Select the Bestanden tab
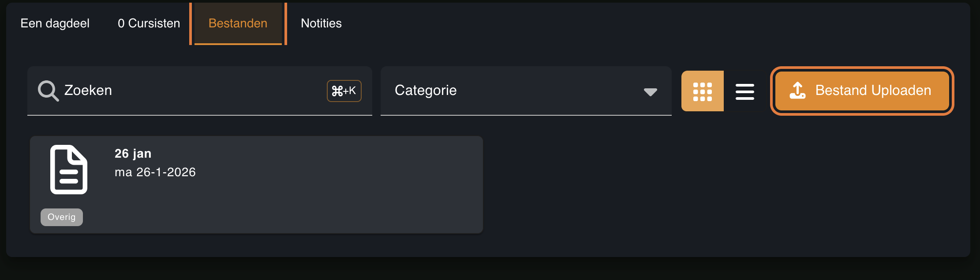The width and height of the screenshot is (980, 280). (x=238, y=23)
